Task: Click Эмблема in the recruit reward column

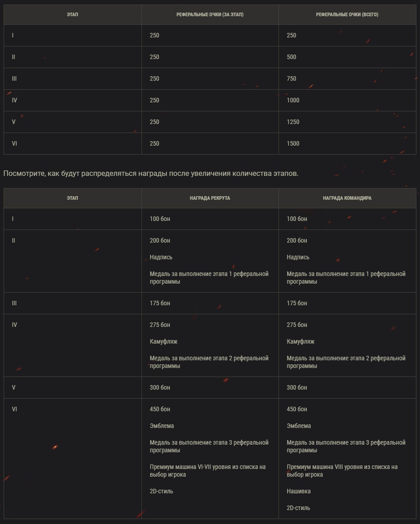Action: click(x=162, y=426)
